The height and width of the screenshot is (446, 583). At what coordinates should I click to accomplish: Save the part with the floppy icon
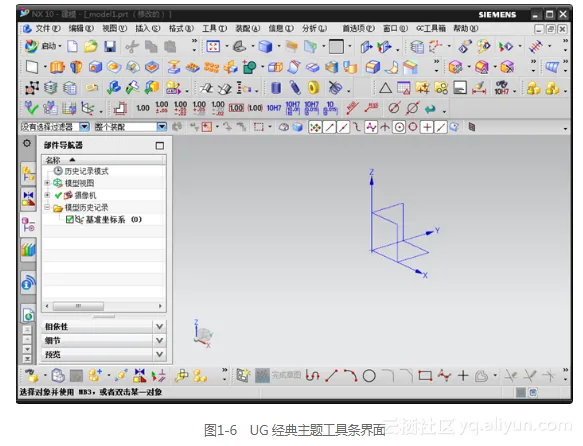pos(110,46)
